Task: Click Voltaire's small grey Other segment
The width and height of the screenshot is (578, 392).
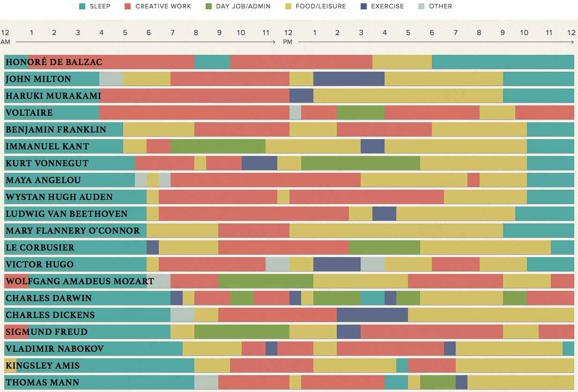Action: 295,112
